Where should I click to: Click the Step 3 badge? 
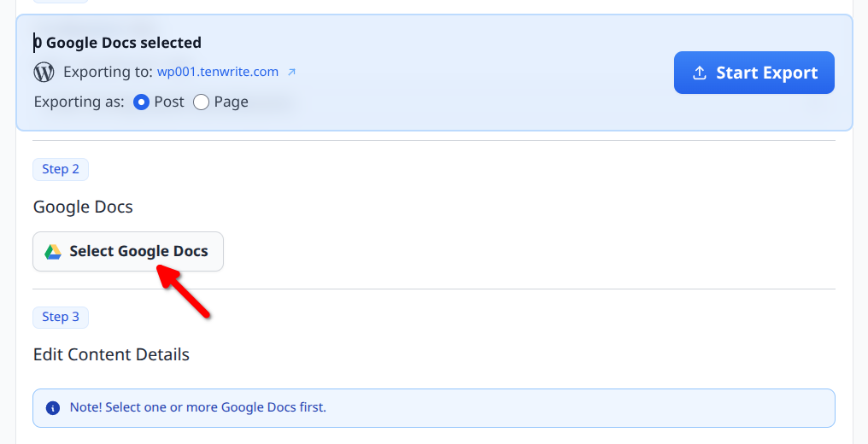click(x=61, y=317)
